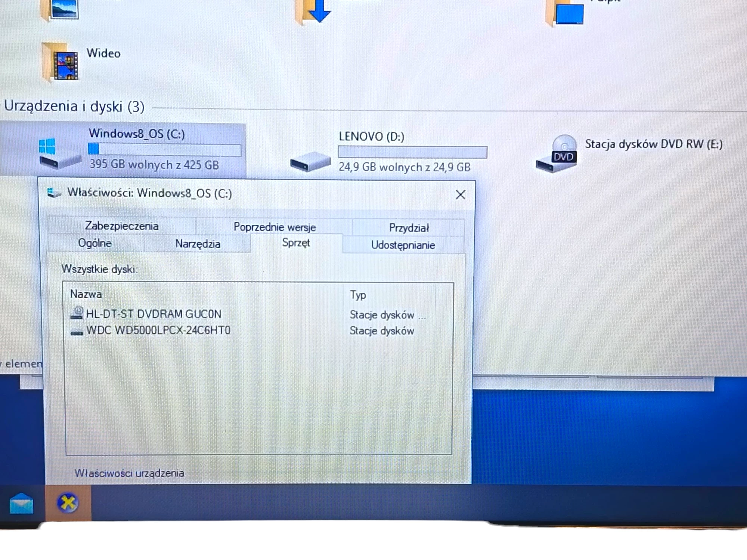Screen dimensions: 747x560
Task: Open the Zabezpieczenia tab
Action: pos(123,226)
